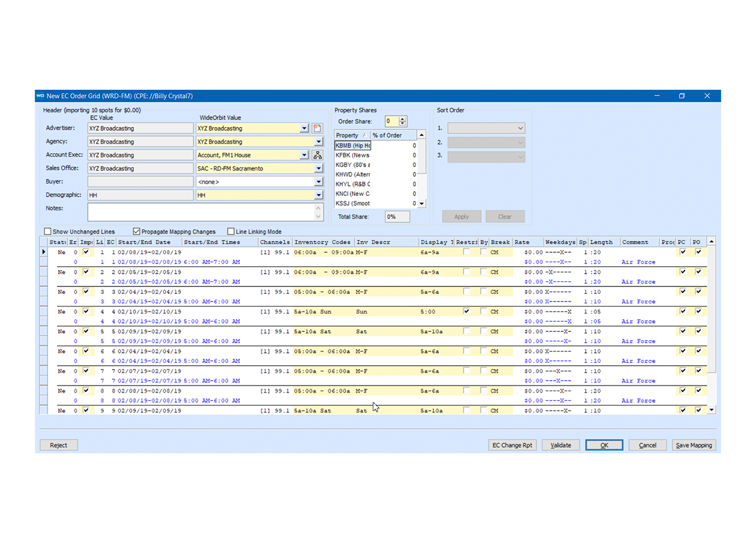Expand the Sales Office dropdown
Screen dimensions: 756x543
point(319,169)
